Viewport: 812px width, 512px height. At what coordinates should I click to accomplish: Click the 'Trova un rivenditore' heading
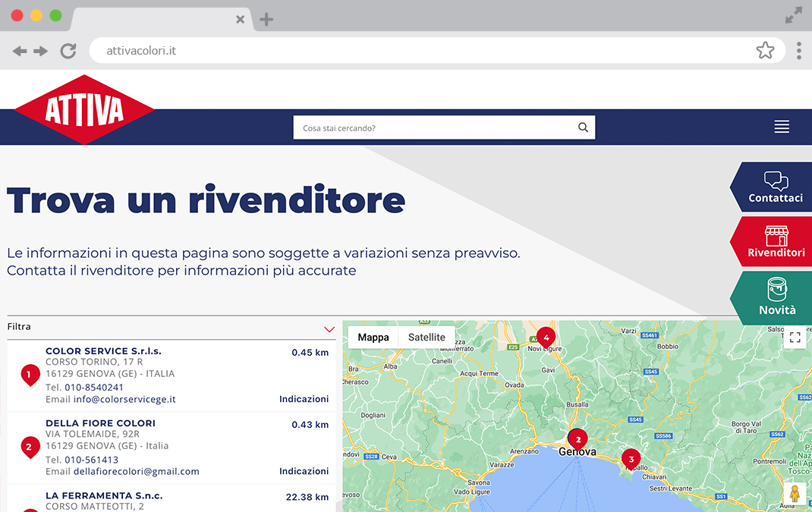[206, 200]
